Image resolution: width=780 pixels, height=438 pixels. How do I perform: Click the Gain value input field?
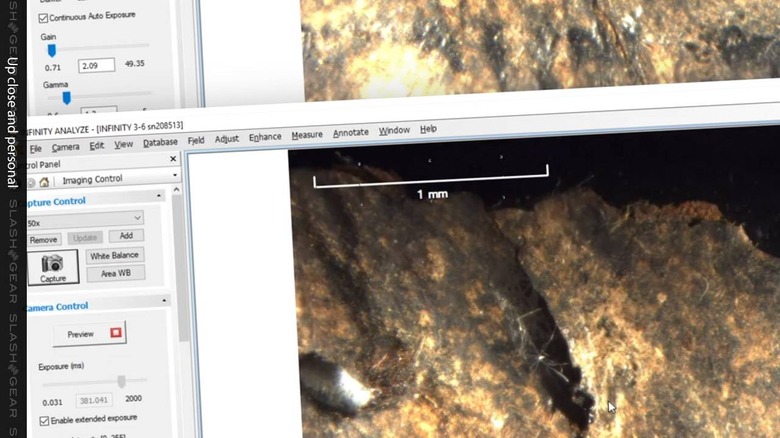tap(97, 65)
